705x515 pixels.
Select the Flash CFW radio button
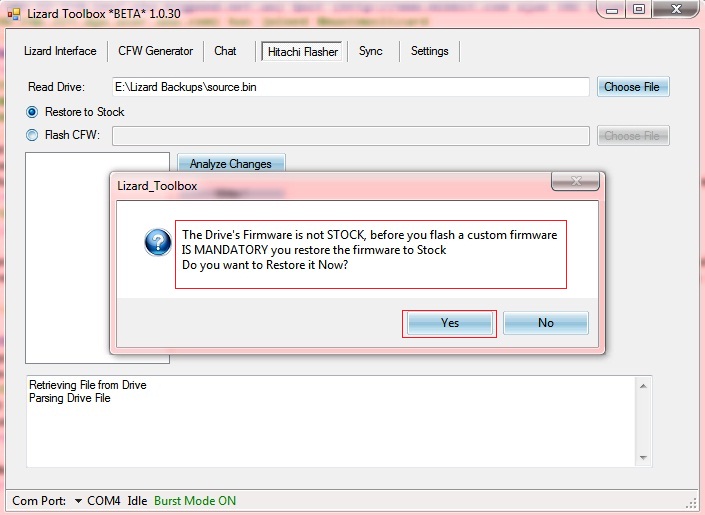click(32, 135)
